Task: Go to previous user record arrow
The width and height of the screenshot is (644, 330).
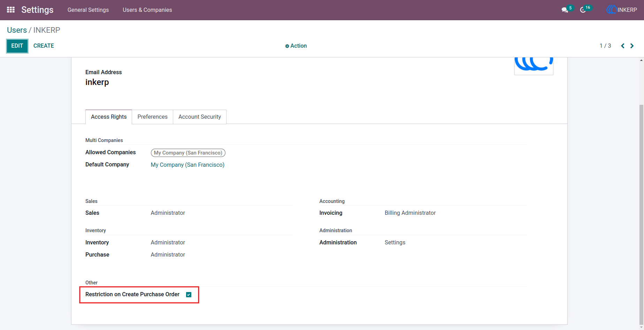Action: coord(623,46)
